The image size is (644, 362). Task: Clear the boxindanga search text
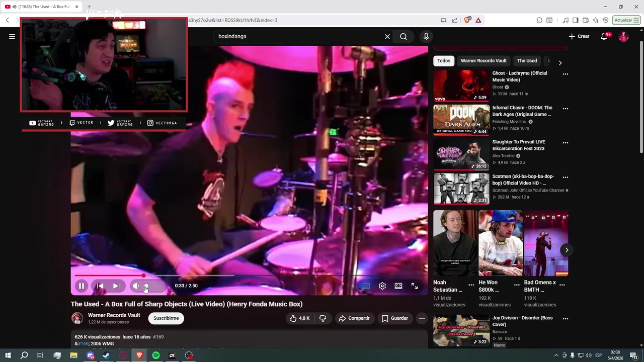pos(387,36)
